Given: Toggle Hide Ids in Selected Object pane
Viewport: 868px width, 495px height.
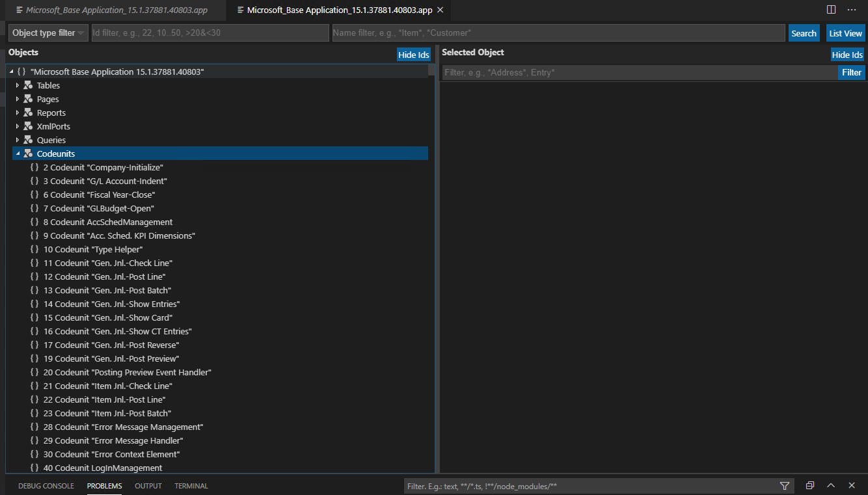Looking at the screenshot, I should pos(847,55).
